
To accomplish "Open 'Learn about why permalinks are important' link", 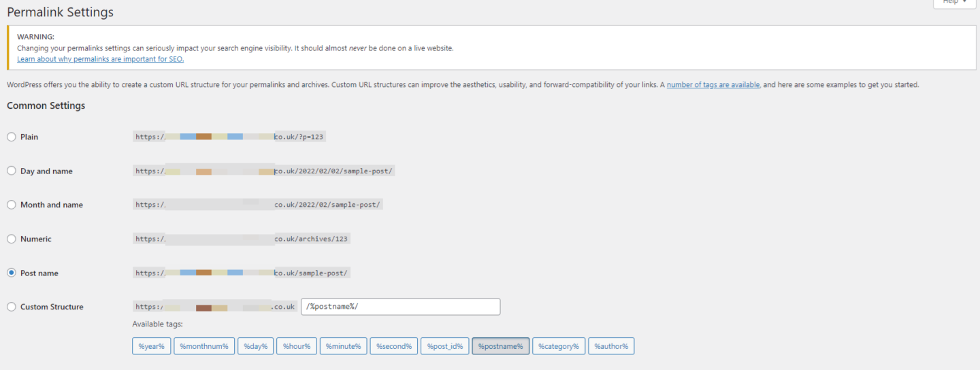I will 100,59.
